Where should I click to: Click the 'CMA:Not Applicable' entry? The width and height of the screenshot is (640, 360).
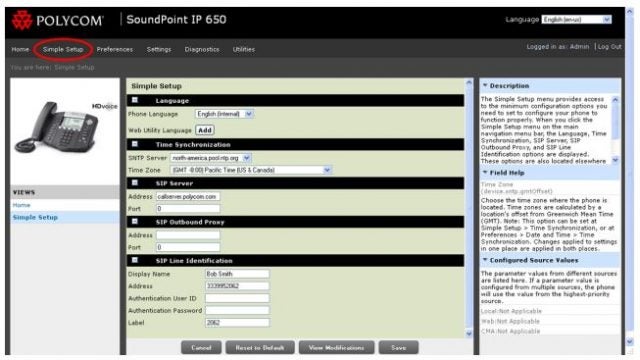(510, 331)
